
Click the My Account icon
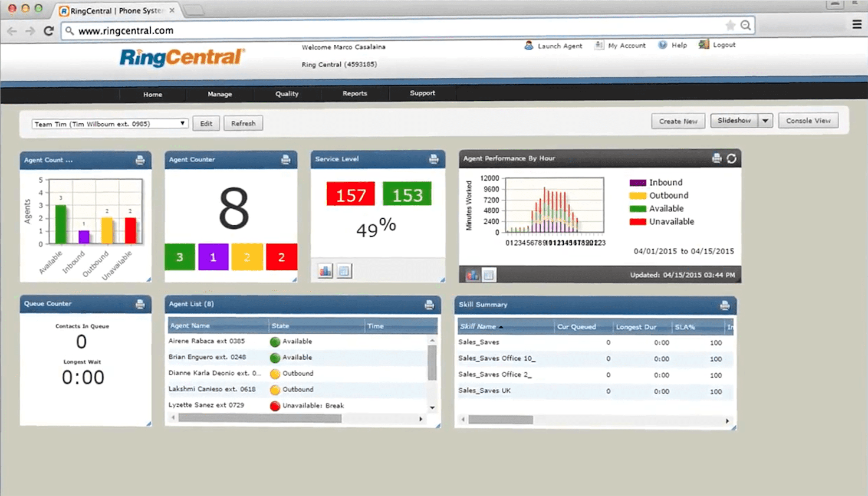pos(599,45)
